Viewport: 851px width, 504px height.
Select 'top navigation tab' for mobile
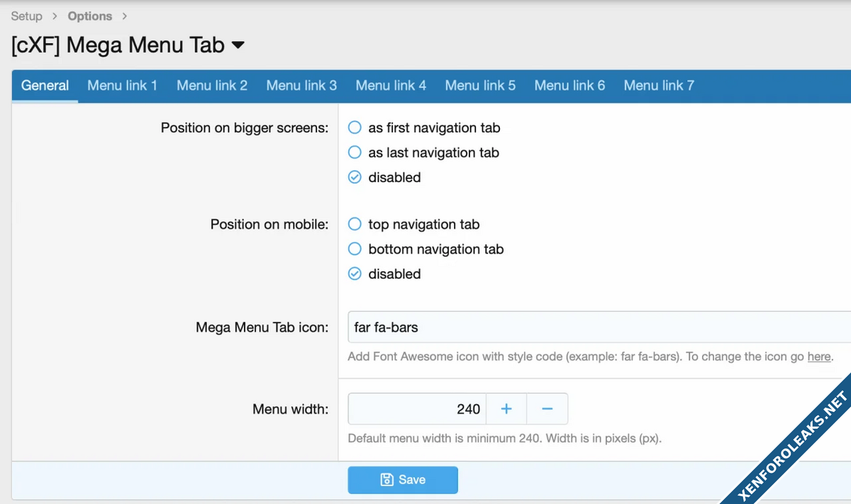pyautogui.click(x=355, y=225)
